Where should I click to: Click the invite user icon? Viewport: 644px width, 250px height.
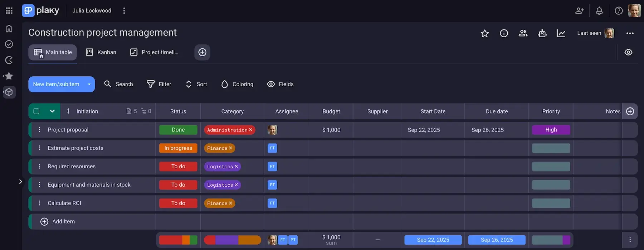pos(580,11)
